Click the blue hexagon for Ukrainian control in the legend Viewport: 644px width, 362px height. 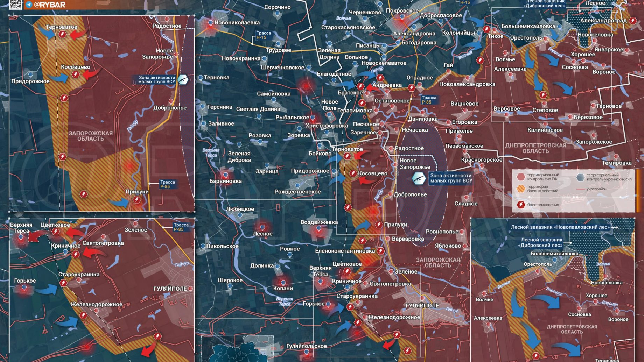(x=580, y=177)
